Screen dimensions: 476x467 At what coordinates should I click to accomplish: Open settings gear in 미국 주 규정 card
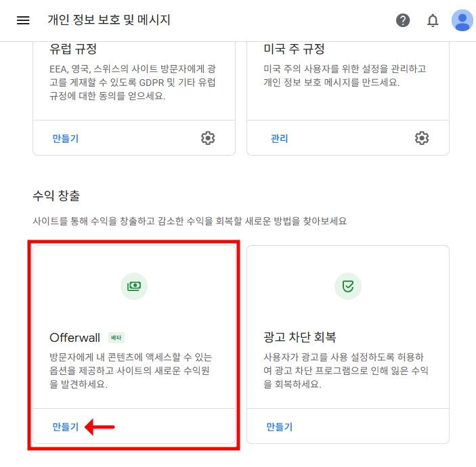click(422, 138)
